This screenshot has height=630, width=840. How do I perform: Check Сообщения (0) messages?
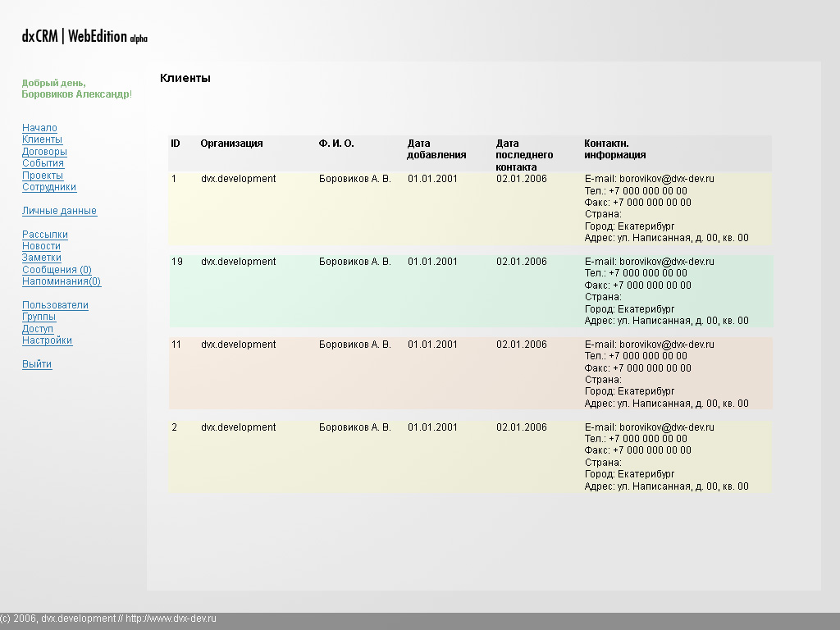pyautogui.click(x=56, y=269)
